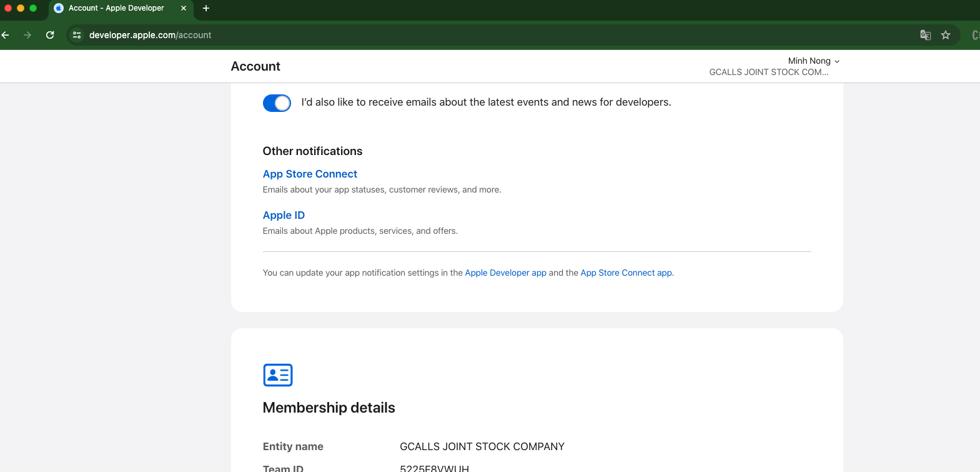Open a new browser tab
This screenshot has height=472, width=980.
tap(206, 8)
